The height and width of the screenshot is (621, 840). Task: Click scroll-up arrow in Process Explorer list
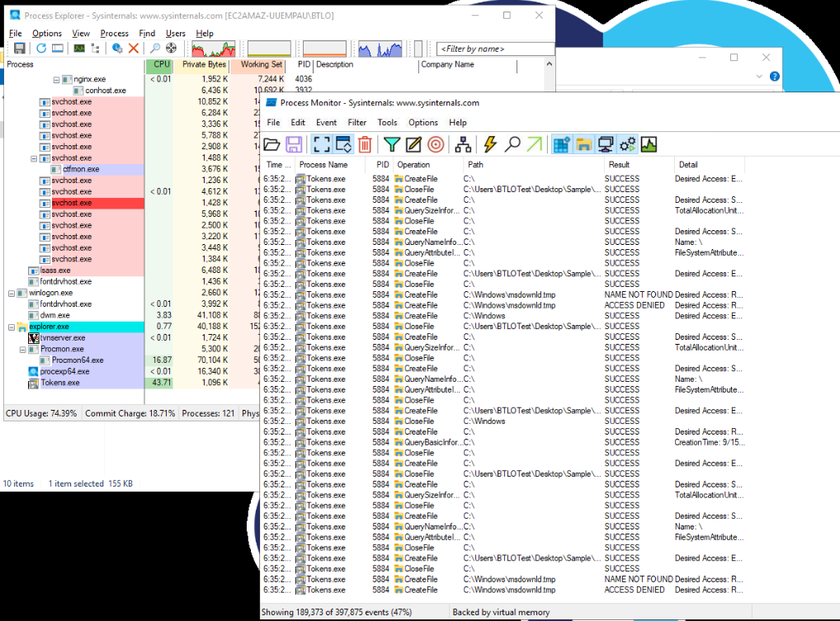point(549,64)
